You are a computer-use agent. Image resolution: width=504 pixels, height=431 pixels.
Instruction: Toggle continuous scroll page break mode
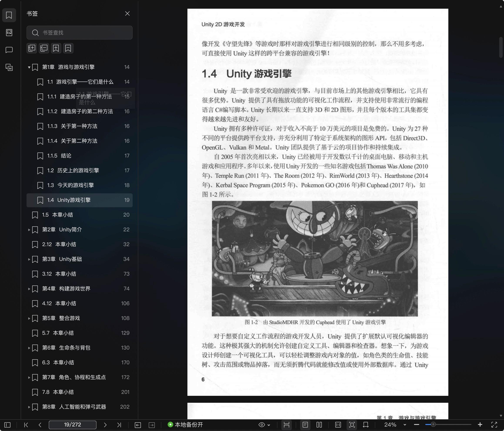[287, 425]
